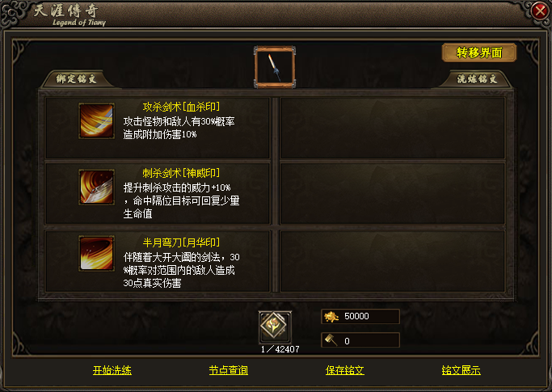Select the 刺杀剑术 skill icon
552x392 pixels.
[96, 187]
